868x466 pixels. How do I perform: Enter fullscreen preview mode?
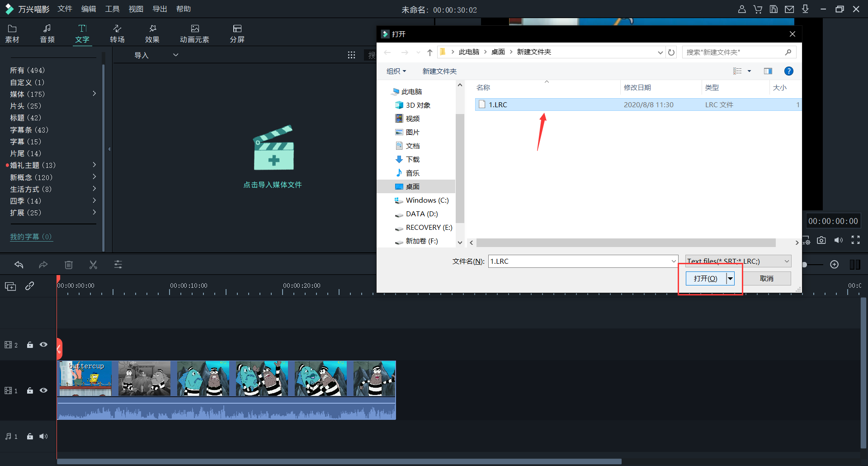[856, 240]
